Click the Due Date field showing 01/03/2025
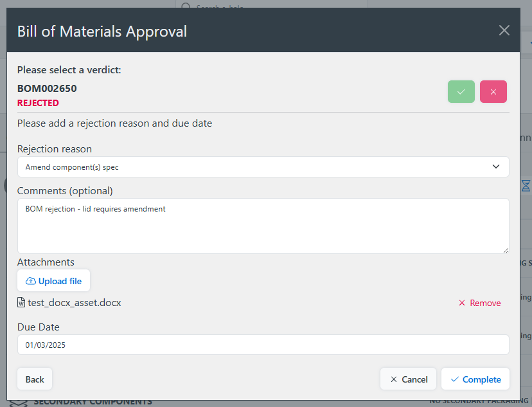The width and height of the screenshot is (532, 407). point(262,344)
